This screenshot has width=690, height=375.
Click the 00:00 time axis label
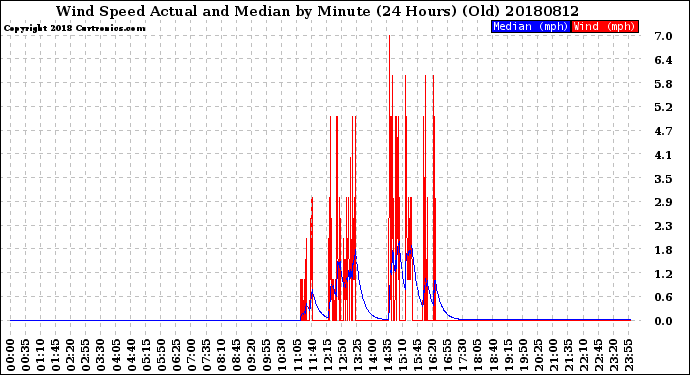coord(11,355)
